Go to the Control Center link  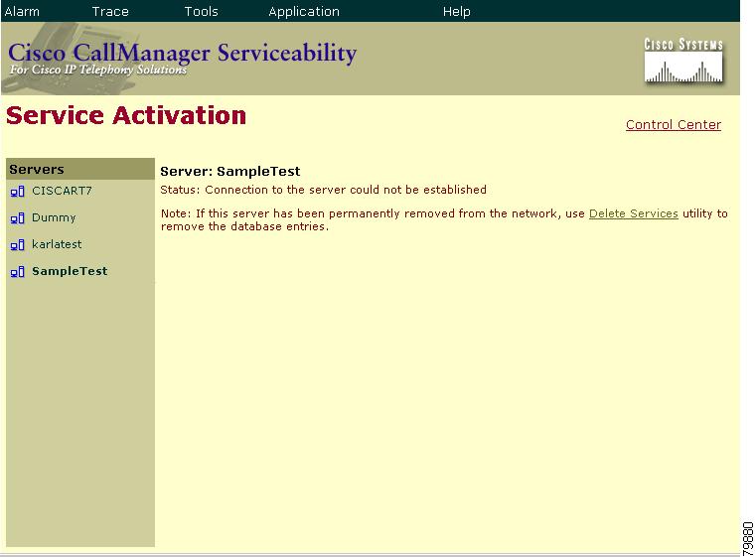pos(674,125)
